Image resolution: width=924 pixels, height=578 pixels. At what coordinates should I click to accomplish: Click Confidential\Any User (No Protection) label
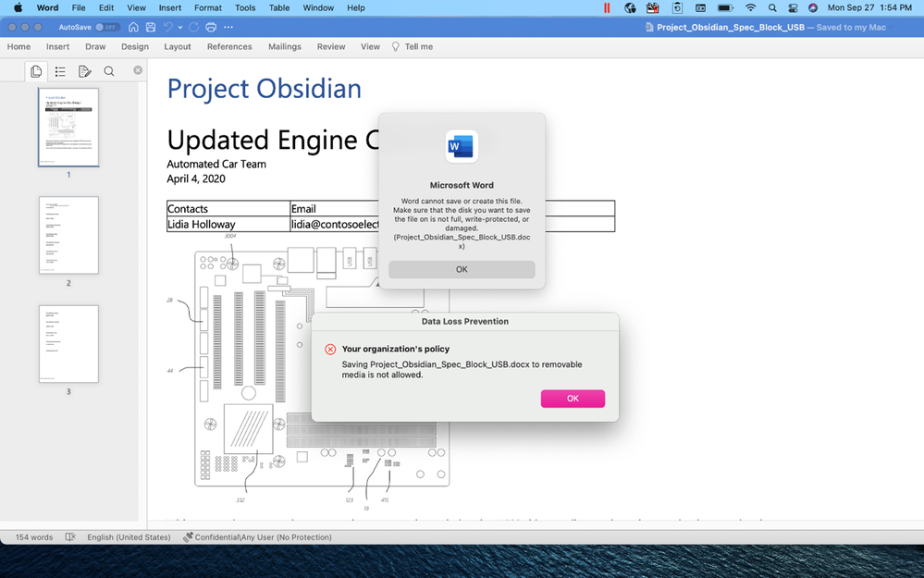click(x=263, y=537)
